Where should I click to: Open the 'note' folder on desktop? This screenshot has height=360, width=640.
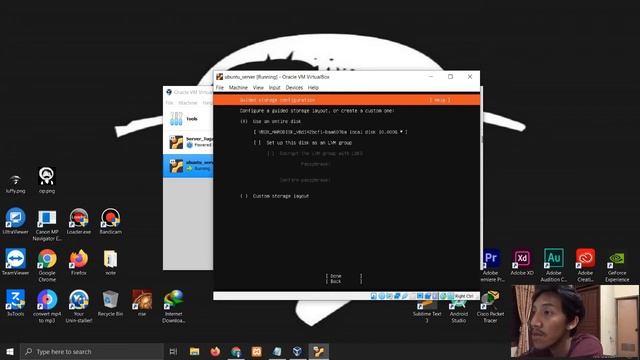coord(110,262)
